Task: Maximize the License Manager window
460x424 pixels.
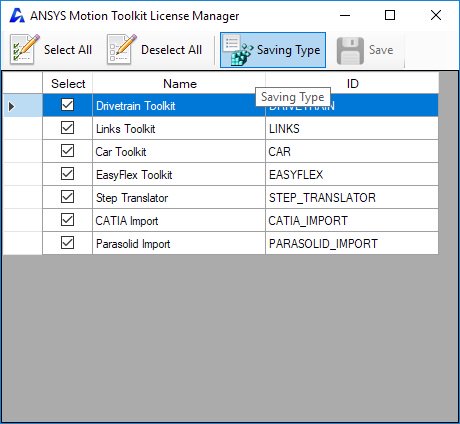Action: pyautogui.click(x=390, y=15)
